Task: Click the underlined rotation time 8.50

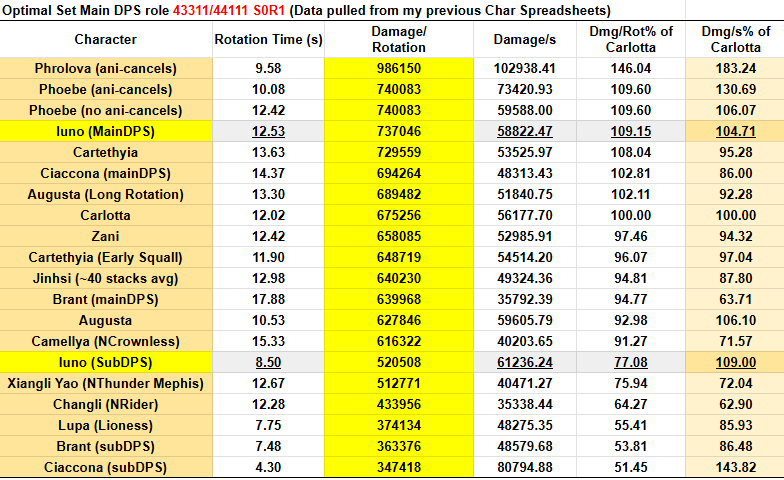Action: pyautogui.click(x=268, y=362)
